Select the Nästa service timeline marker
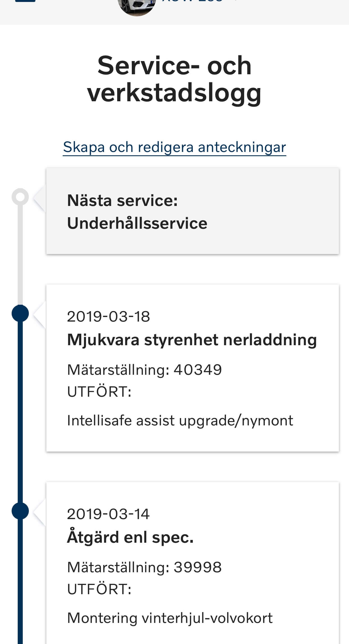This screenshot has width=349, height=644. [x=20, y=197]
